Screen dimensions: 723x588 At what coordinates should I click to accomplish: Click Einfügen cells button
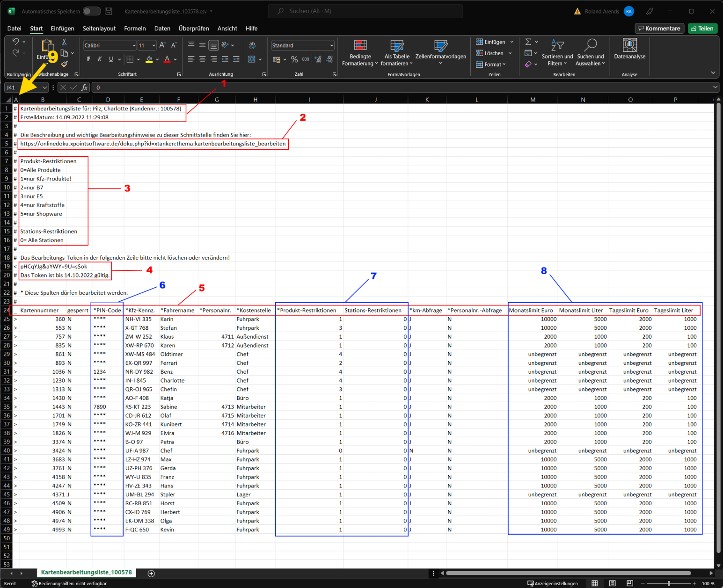click(490, 42)
